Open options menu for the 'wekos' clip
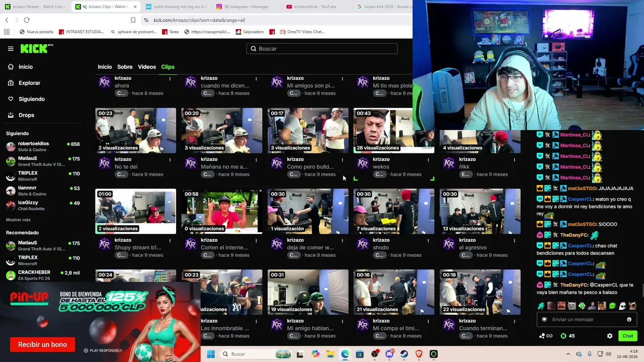Screen dimensions: 644x362 coord(428,159)
